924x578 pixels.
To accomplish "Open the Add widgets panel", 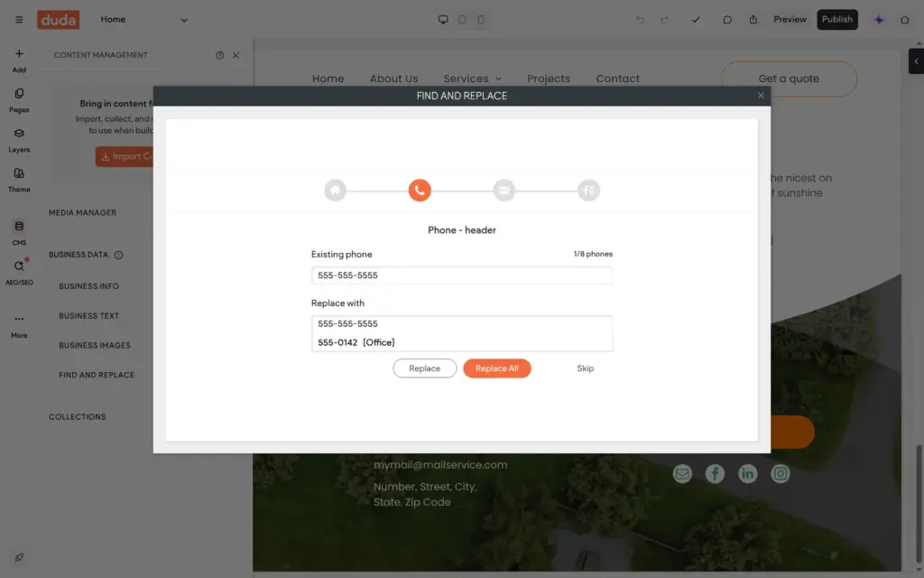I will pos(19,61).
